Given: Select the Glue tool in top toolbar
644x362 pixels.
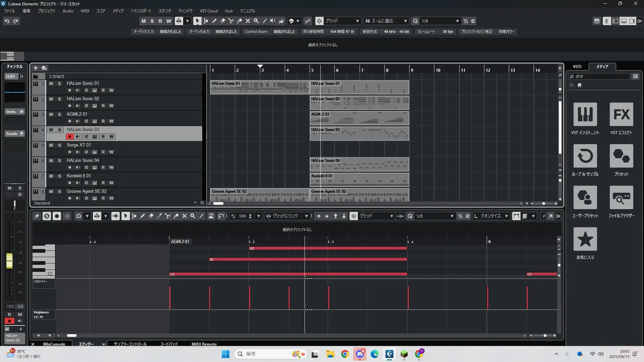Looking at the screenshot, I should [239, 21].
